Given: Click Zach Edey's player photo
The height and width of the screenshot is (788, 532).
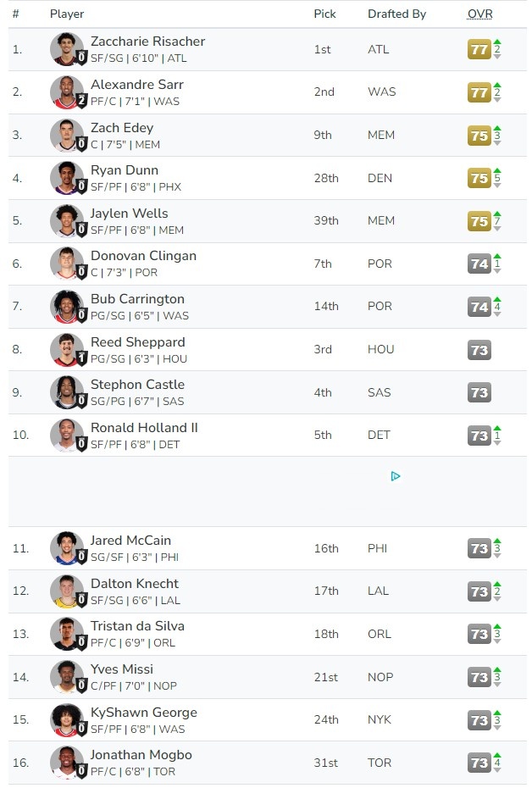Looking at the screenshot, I should (x=64, y=134).
